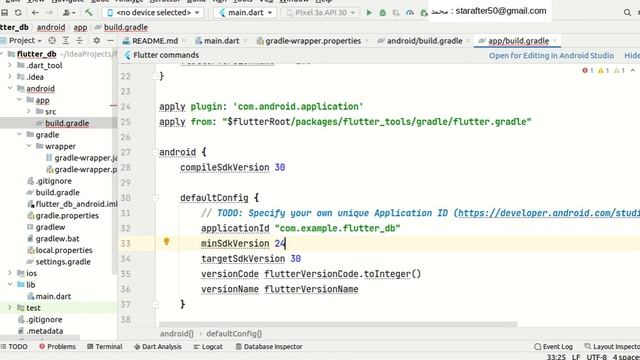This screenshot has height=360, width=640.
Task: Click Open for Editing in Android Studio link
Action: (x=551, y=56)
